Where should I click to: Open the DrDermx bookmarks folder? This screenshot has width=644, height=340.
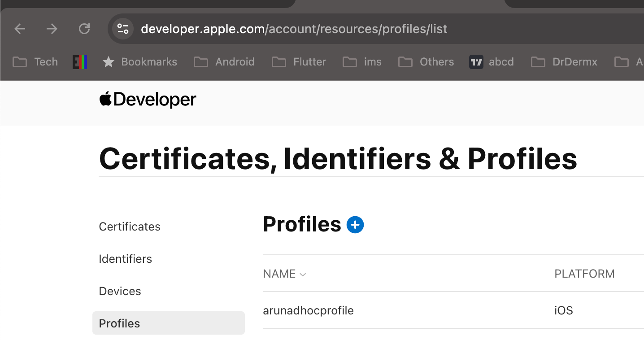click(564, 62)
